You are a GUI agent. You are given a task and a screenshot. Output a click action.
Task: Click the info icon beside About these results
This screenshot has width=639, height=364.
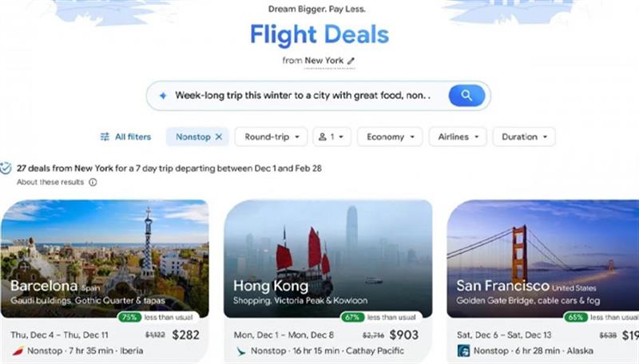click(93, 182)
